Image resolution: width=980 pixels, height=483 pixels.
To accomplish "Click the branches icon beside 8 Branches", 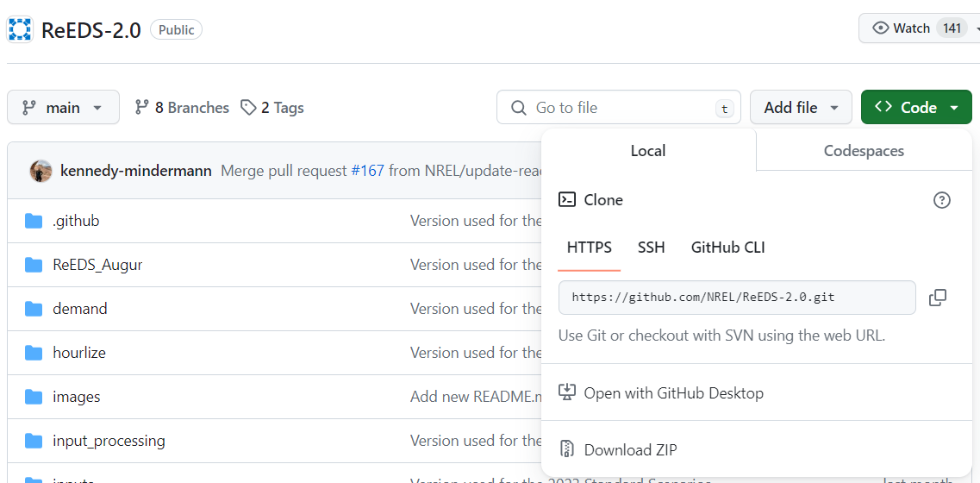I will tap(142, 108).
